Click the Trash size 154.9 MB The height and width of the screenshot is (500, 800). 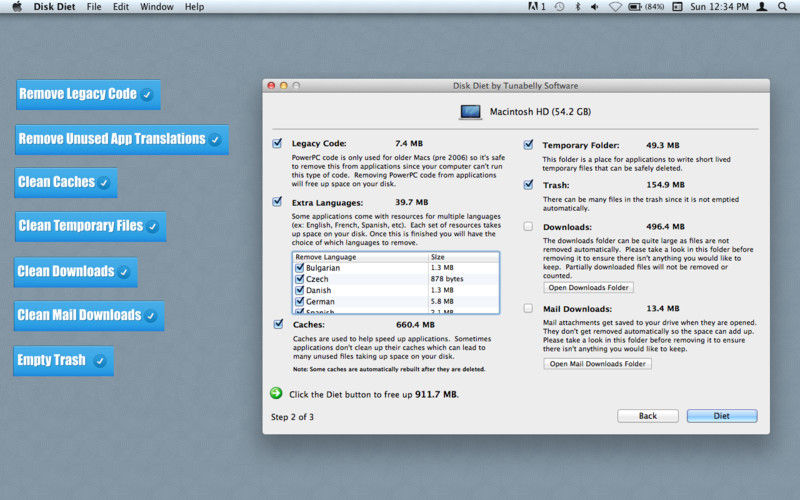(665, 185)
